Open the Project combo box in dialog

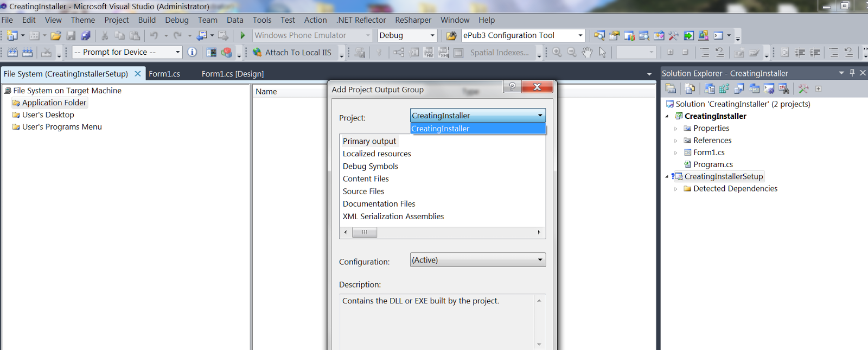477,116
